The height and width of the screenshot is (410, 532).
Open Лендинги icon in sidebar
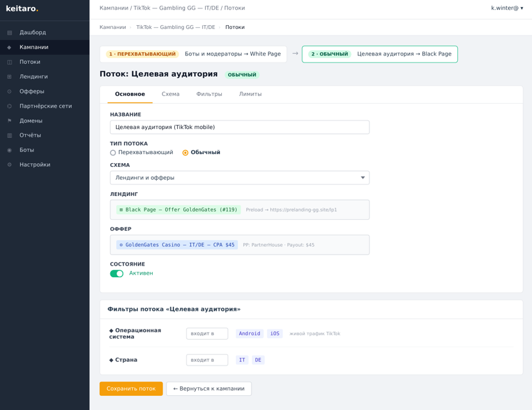[10, 77]
